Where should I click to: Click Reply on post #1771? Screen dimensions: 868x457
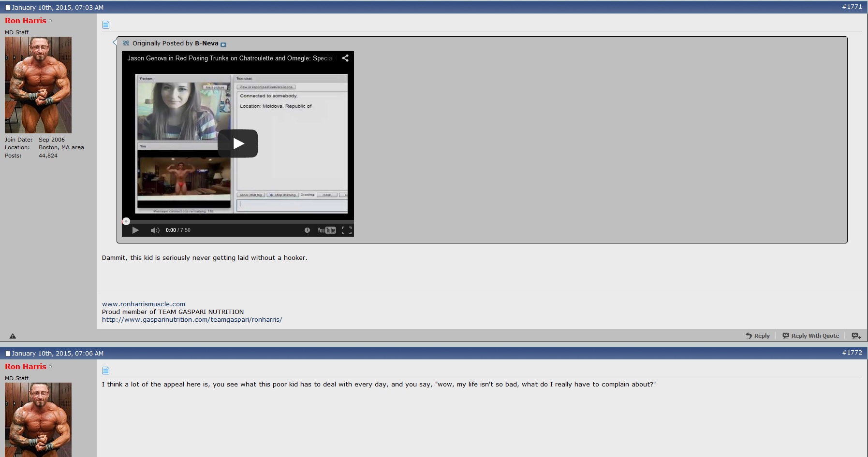758,336
